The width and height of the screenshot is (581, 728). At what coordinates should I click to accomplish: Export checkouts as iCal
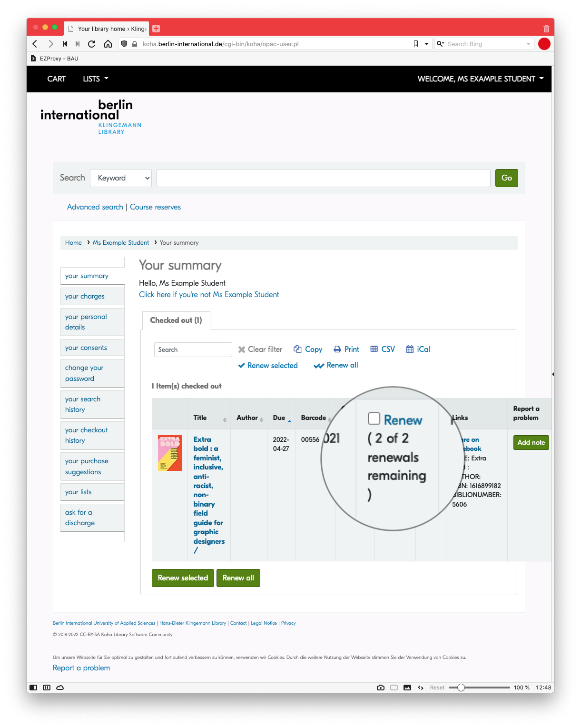[418, 349]
